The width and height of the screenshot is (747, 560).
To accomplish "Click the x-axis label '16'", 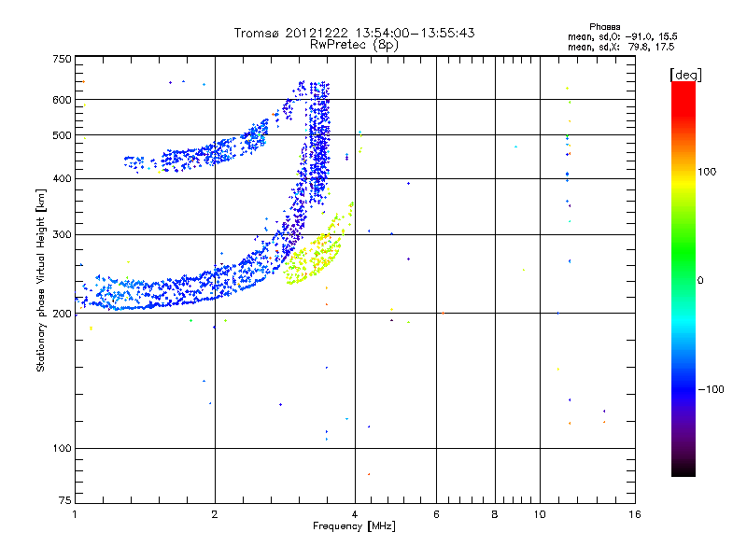I will (635, 514).
